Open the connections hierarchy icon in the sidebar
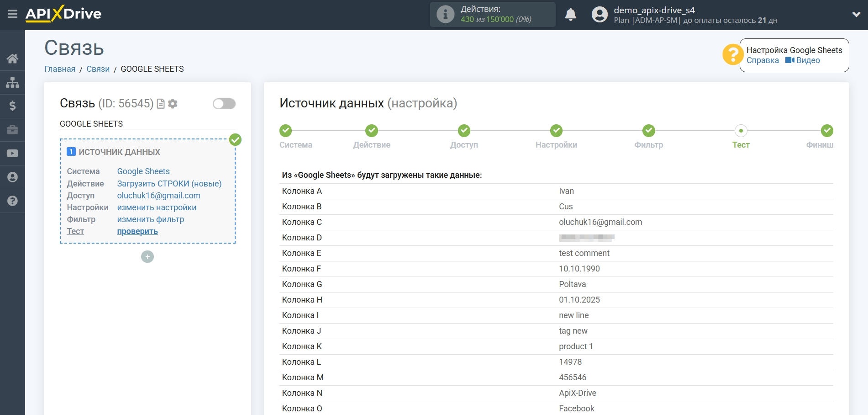Screen dimensions: 868x415 point(12,82)
